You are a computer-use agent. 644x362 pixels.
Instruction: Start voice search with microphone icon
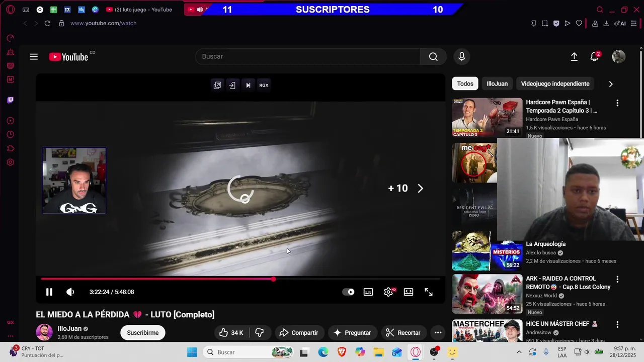462,57
